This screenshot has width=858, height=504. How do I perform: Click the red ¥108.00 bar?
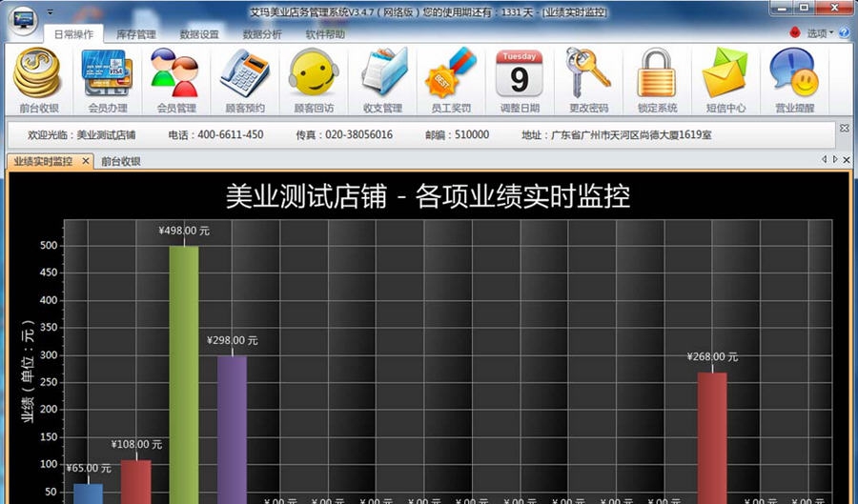135,481
